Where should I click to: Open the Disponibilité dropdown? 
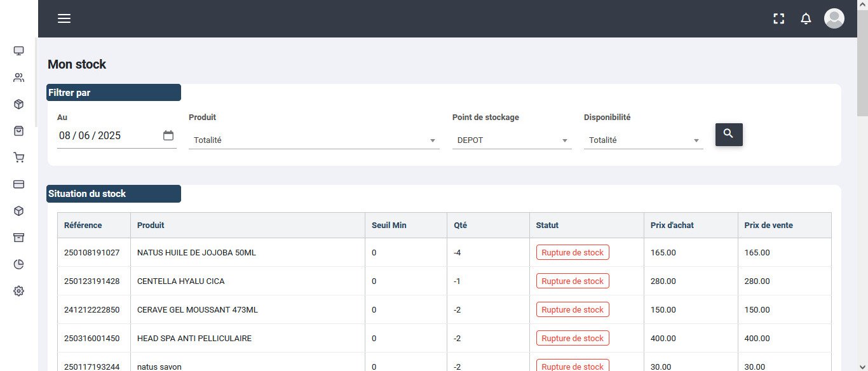click(x=643, y=140)
